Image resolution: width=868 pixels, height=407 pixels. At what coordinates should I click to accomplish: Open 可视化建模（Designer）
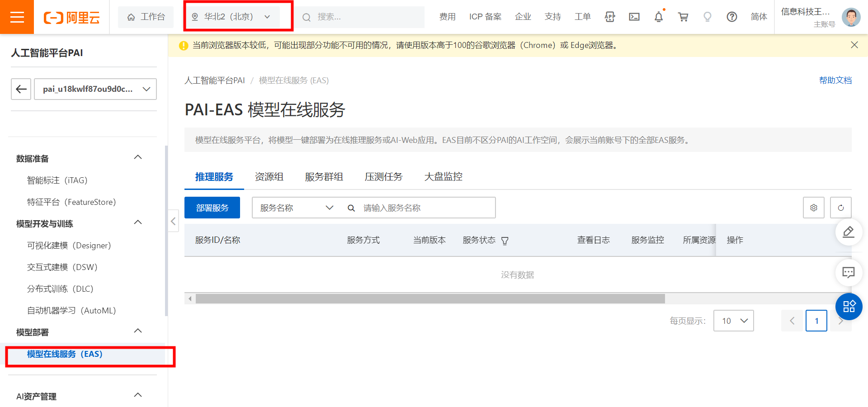coord(69,245)
